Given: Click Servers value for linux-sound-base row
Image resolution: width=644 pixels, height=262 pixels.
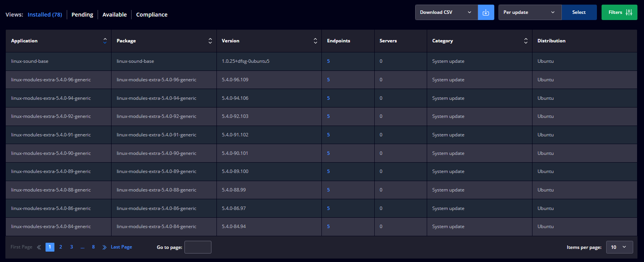Looking at the screenshot, I should coord(381,61).
